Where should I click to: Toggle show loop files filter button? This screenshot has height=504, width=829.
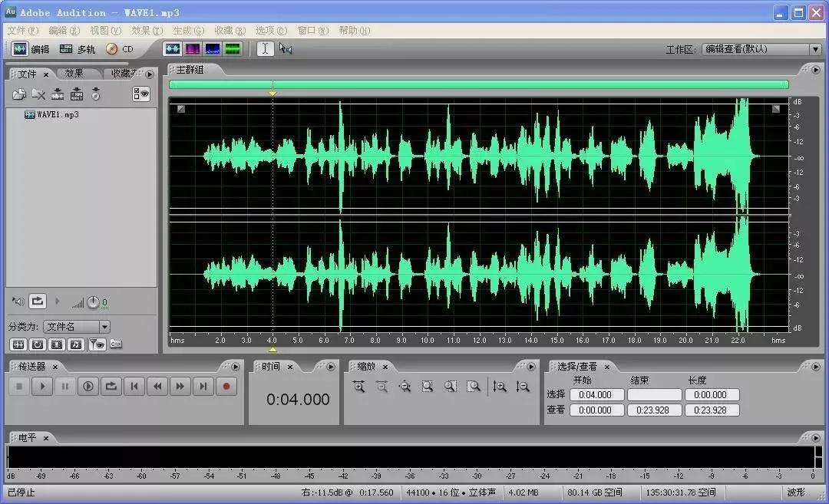(x=37, y=344)
